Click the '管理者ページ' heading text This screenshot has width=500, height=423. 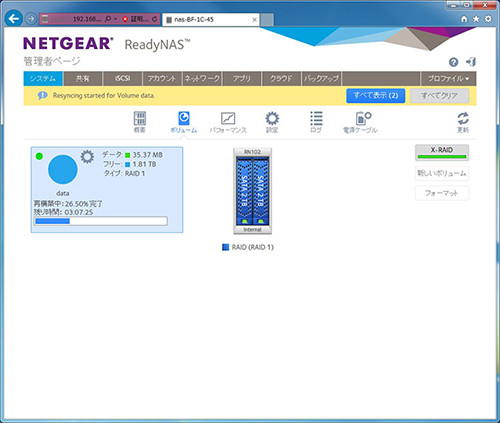click(x=52, y=61)
